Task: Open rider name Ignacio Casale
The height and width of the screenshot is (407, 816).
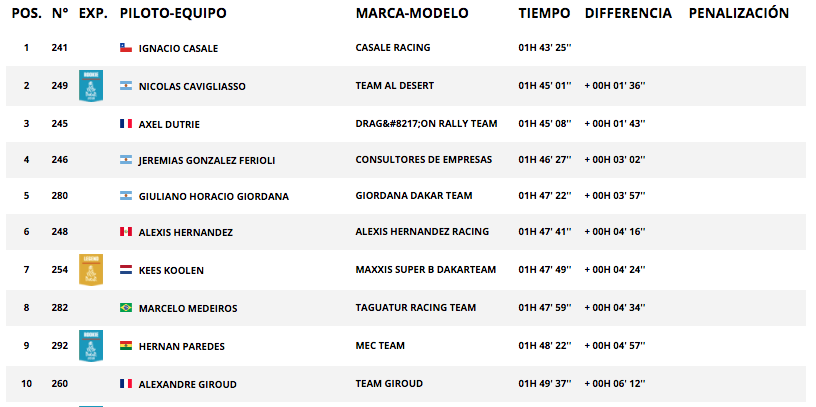Action: point(178,48)
